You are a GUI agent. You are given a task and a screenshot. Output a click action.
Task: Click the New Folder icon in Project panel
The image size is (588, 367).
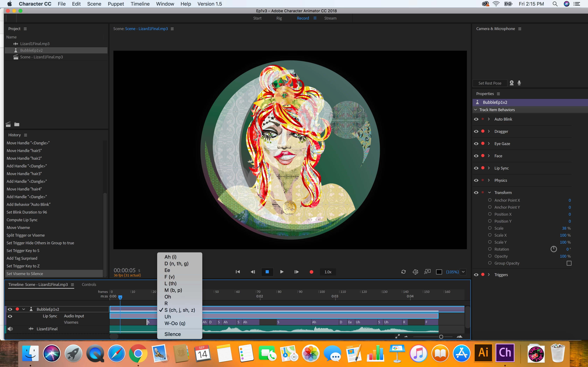(17, 124)
